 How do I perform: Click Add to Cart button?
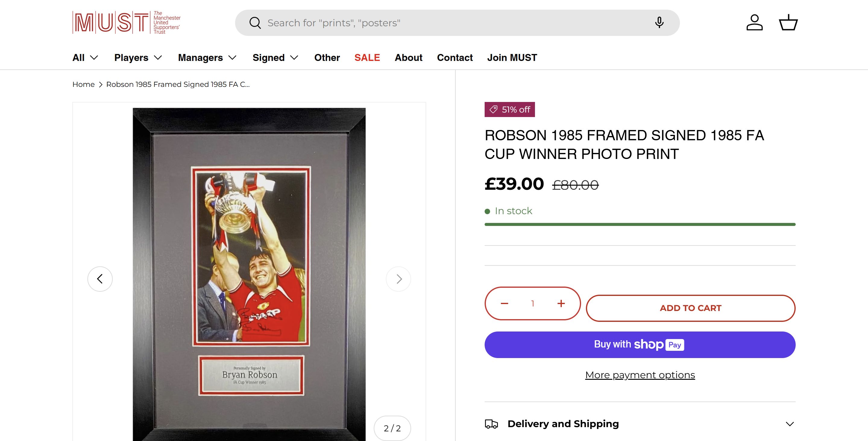pos(690,308)
